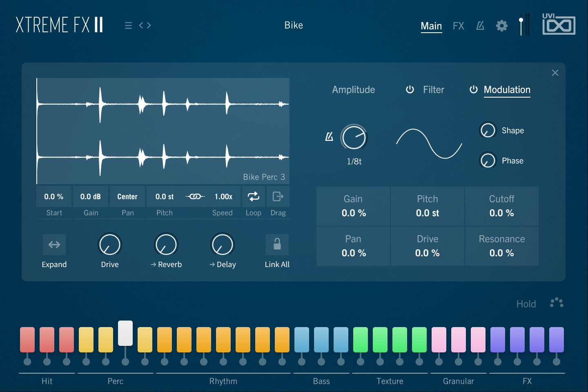Toggle the Hold button
This screenshot has height=392, width=588.
(526, 304)
